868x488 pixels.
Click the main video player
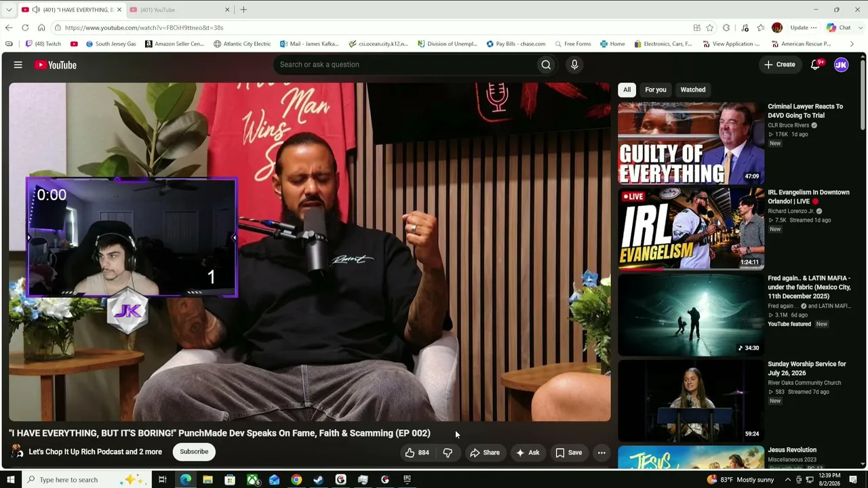[x=310, y=252]
